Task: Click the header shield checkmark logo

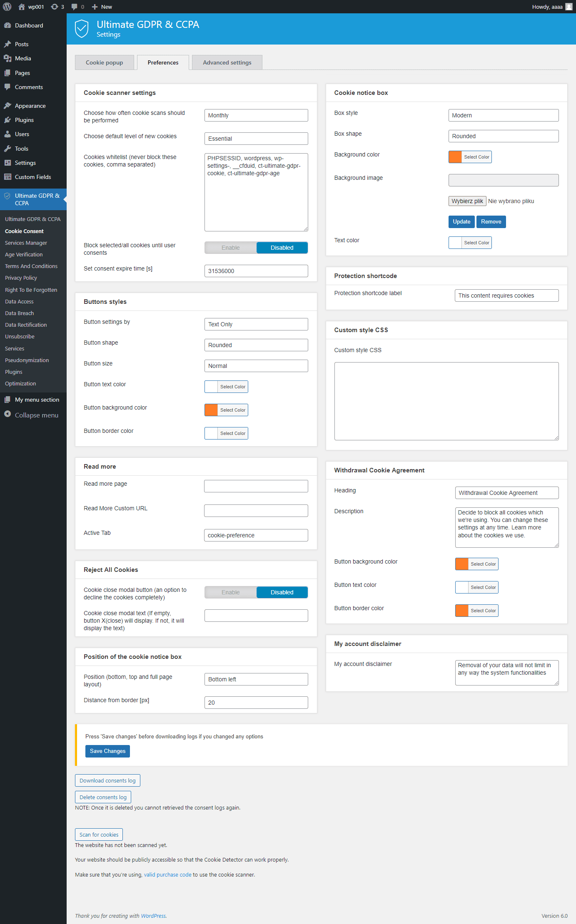Action: coord(82,29)
